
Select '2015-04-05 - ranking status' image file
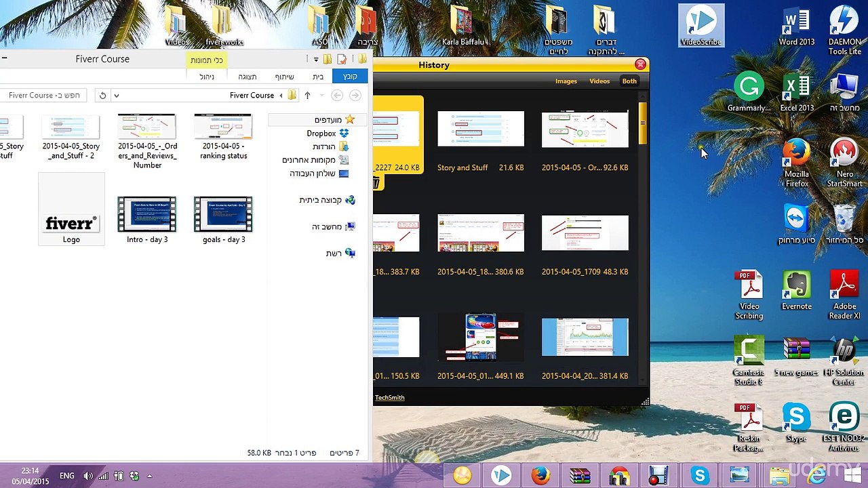click(224, 138)
